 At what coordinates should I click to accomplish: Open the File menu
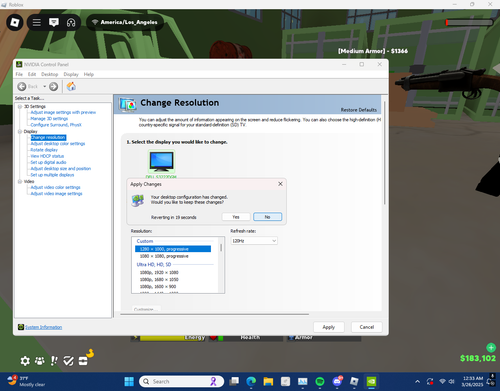click(x=19, y=74)
